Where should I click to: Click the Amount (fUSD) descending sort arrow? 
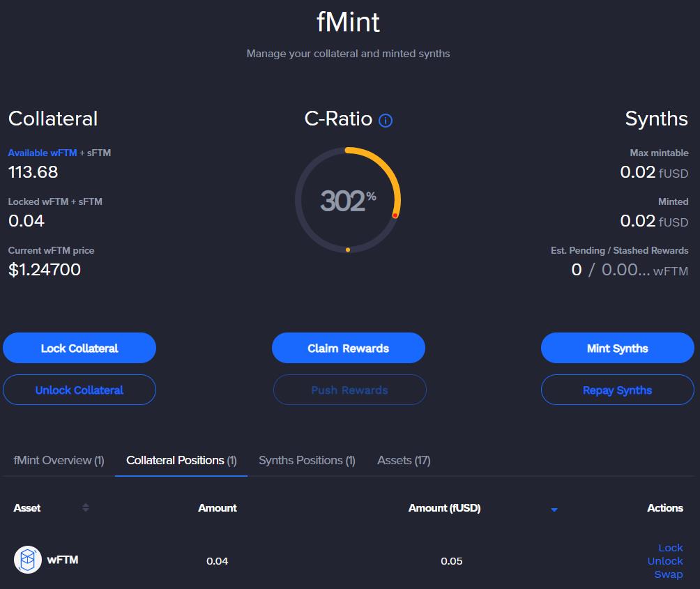click(554, 510)
